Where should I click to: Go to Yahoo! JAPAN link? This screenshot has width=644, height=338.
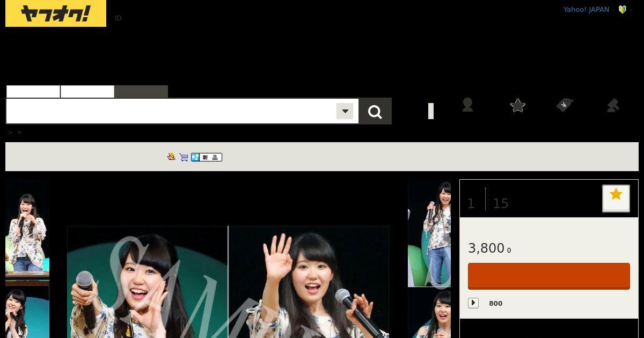tap(586, 9)
